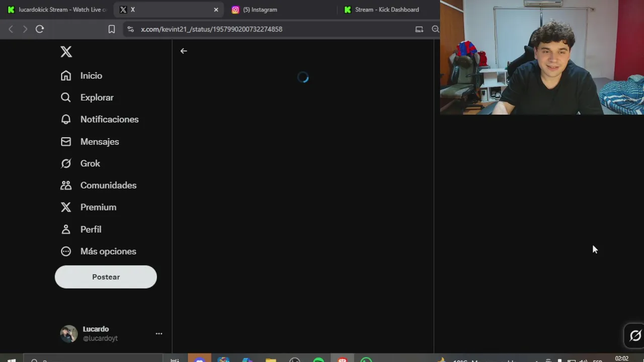Click the browser forward button
The image size is (644, 362).
click(x=25, y=29)
